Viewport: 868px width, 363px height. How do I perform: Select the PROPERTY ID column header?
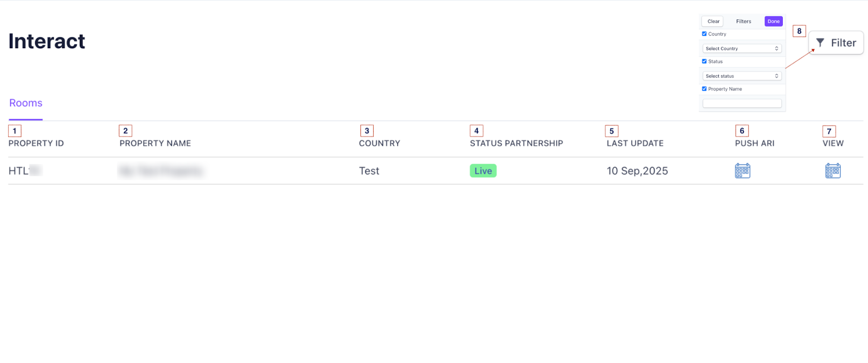[x=36, y=143]
